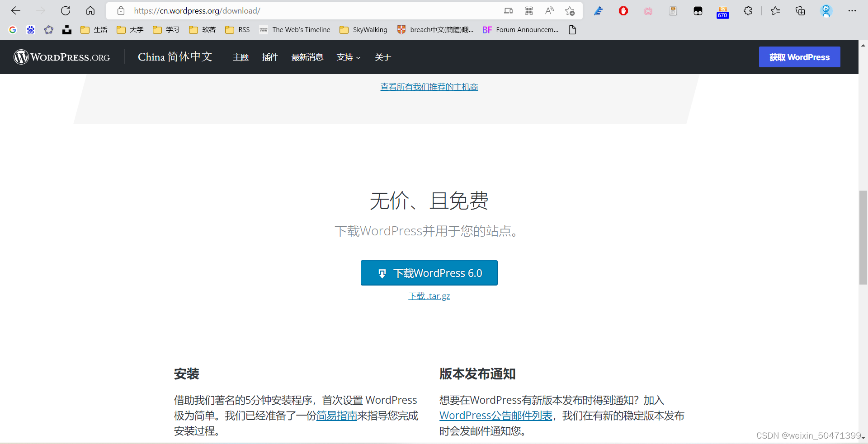Add this page to favorites
This screenshot has height=444, width=868.
tap(570, 10)
